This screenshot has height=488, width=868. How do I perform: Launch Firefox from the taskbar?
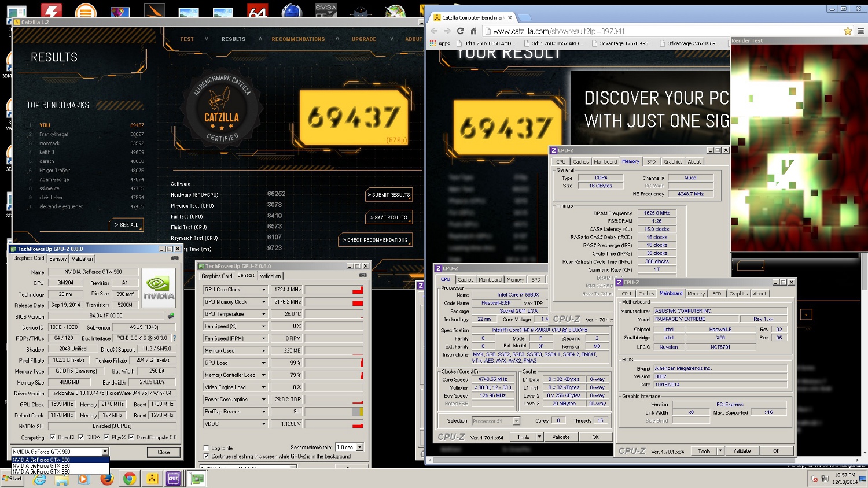[x=106, y=479]
